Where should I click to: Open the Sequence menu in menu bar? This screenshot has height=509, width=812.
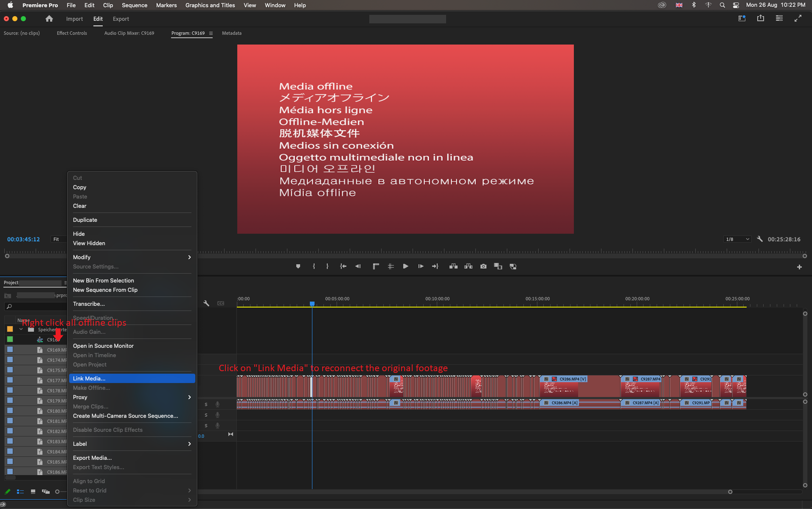[135, 5]
